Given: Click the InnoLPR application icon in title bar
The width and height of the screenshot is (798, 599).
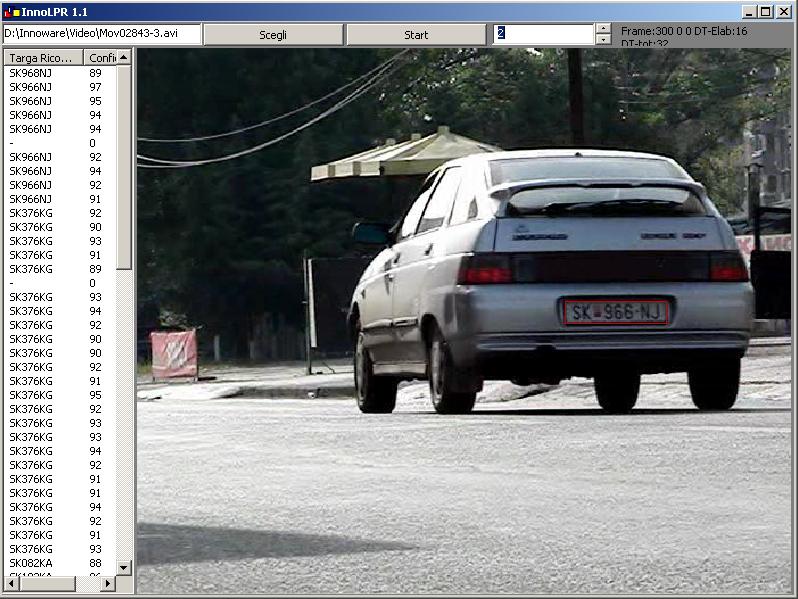Looking at the screenshot, I should [11, 11].
